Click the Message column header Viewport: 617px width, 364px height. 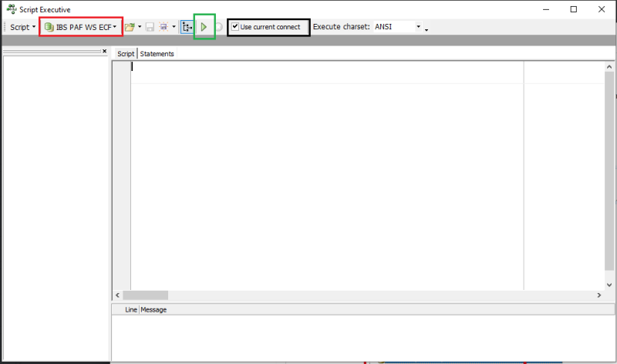pyautogui.click(x=153, y=310)
